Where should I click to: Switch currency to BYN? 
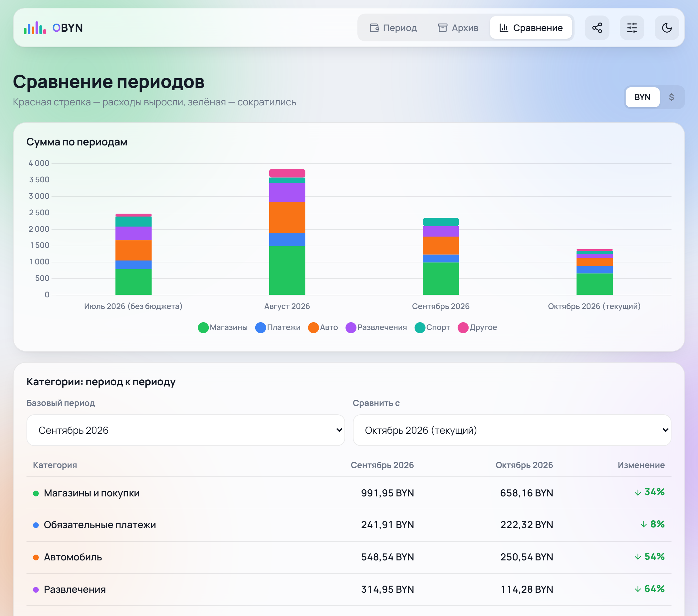[642, 97]
